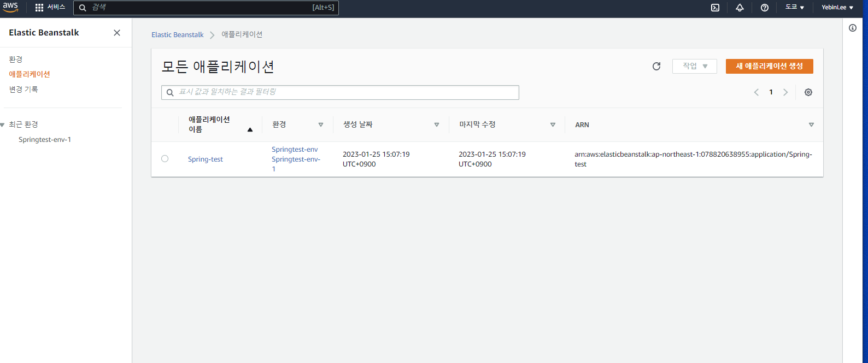Screen dimensions: 868x363
Task: Click the 모든 애플리케이션 heading
Action: (x=218, y=67)
